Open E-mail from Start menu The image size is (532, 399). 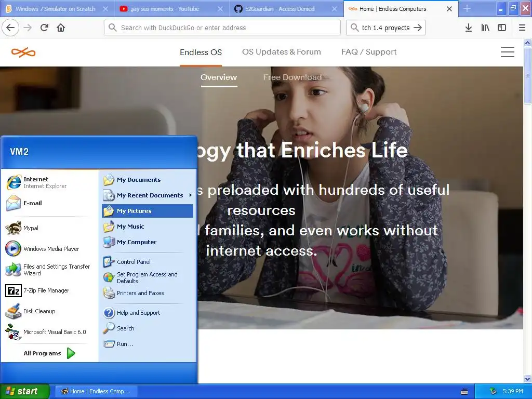click(x=49, y=203)
